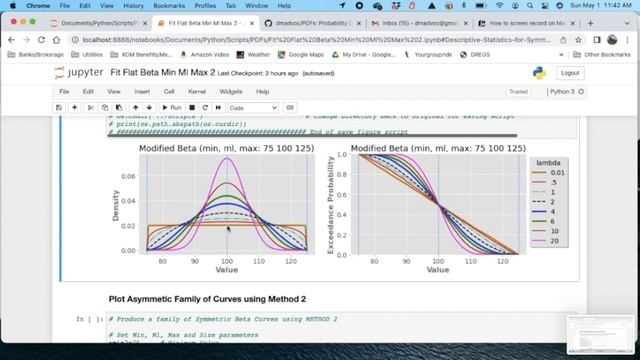640x360 pixels.
Task: Open the Jupyter Widgets menu
Action: point(231,92)
